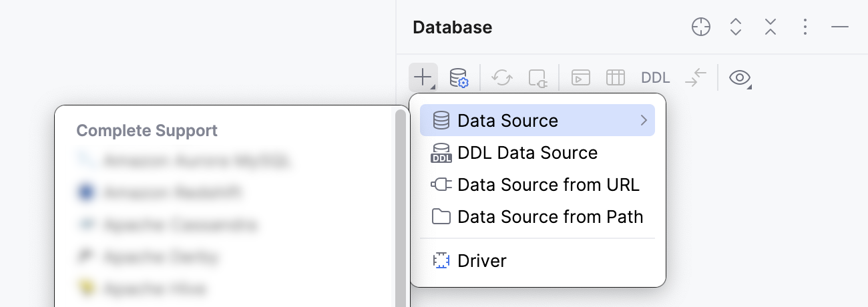Click the Refresh icon in Database toolbar
Image resolution: width=868 pixels, height=307 pixels.
(x=502, y=77)
